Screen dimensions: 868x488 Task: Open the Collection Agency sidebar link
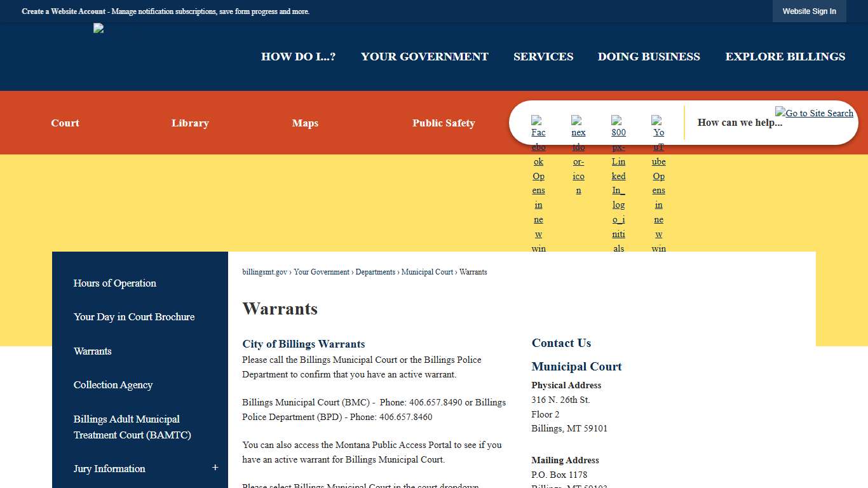tap(113, 384)
